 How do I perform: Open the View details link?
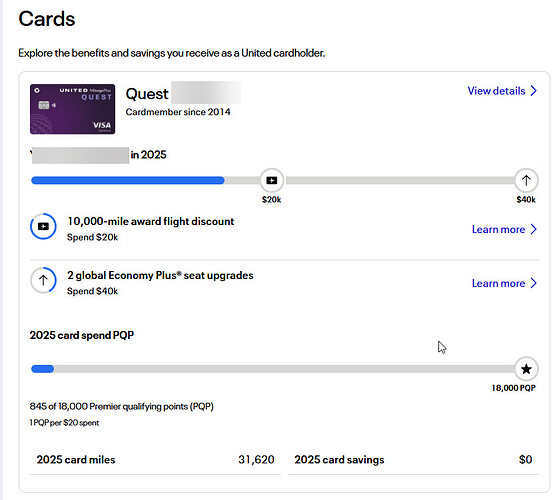502,91
